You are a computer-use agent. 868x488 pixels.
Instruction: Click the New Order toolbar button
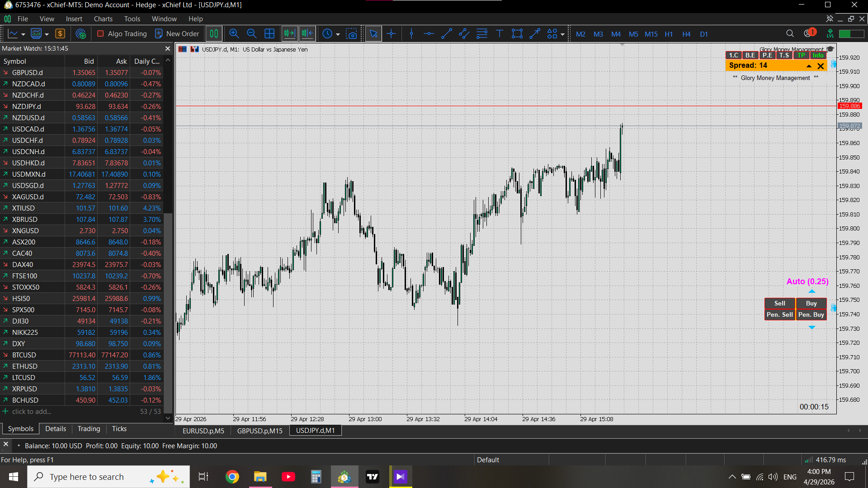pos(177,34)
